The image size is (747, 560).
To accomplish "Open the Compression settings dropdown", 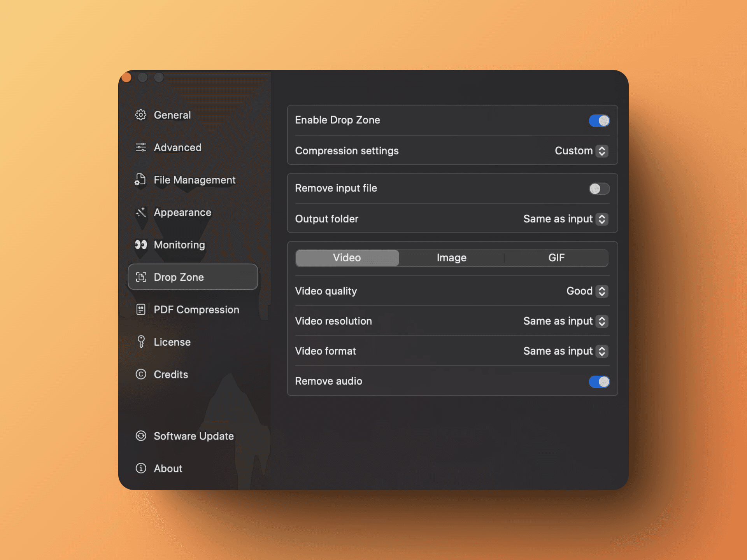I will [601, 151].
